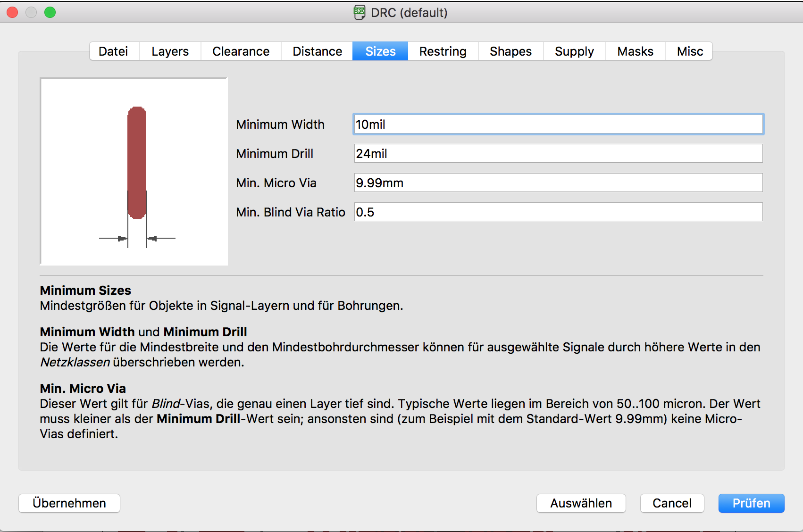
Task: Open the Restring tab
Action: (x=443, y=51)
